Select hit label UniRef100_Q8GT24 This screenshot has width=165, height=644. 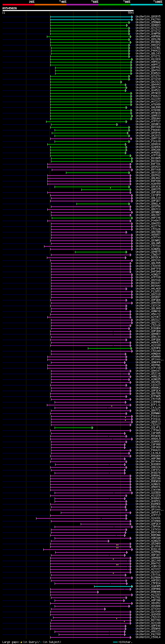(x=148, y=87)
